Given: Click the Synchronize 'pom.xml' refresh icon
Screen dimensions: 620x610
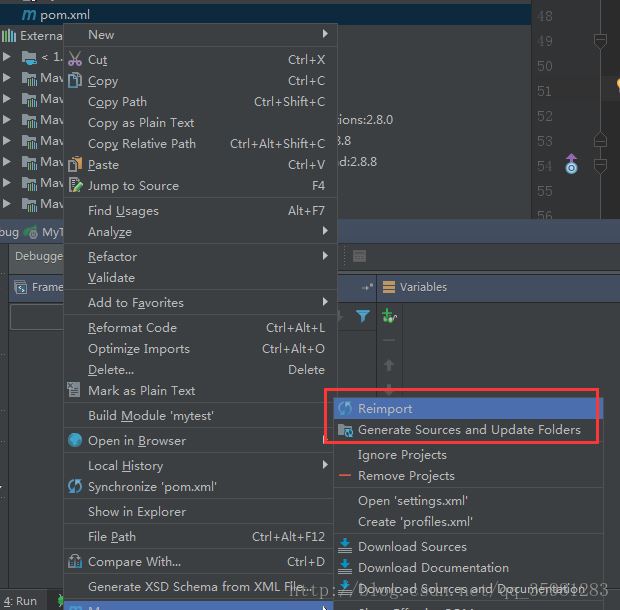Looking at the screenshot, I should coord(75,487).
